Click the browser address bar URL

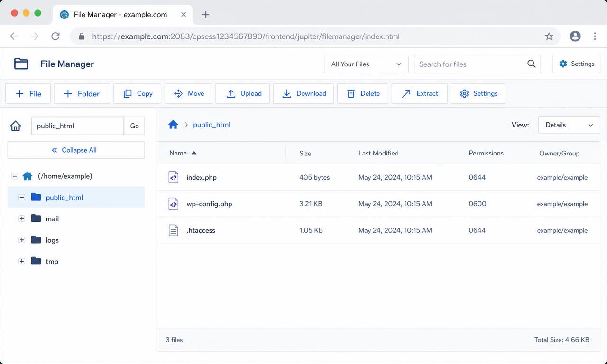pyautogui.click(x=246, y=36)
